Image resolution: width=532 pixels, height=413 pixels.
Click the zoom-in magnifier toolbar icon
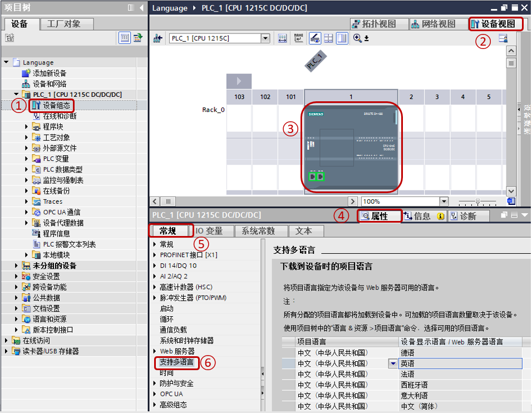tap(357, 38)
